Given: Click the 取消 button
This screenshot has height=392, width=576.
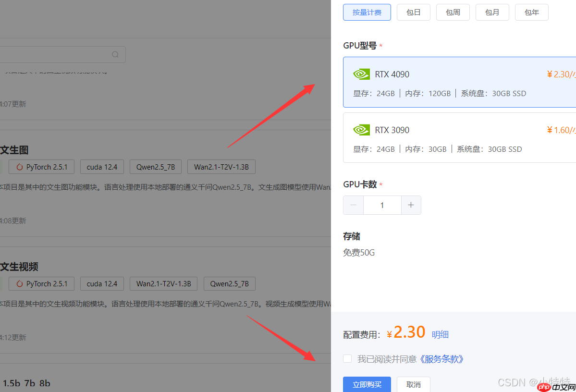Looking at the screenshot, I should coord(413,384).
